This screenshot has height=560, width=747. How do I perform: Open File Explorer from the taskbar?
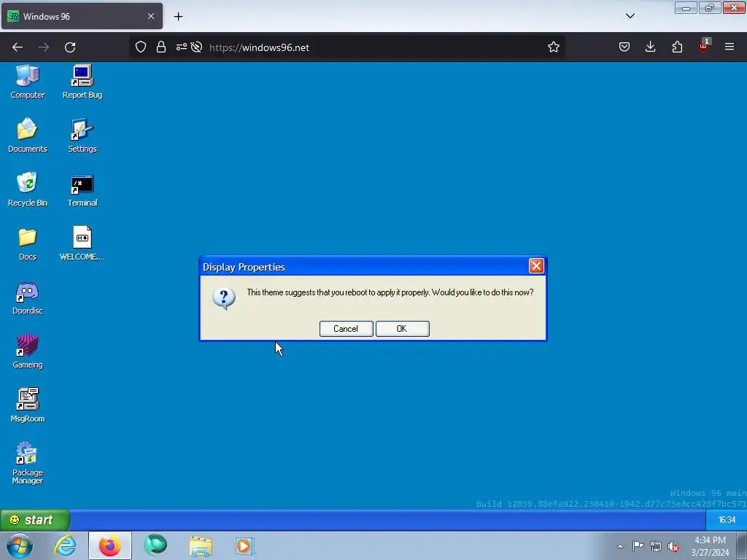click(x=201, y=545)
